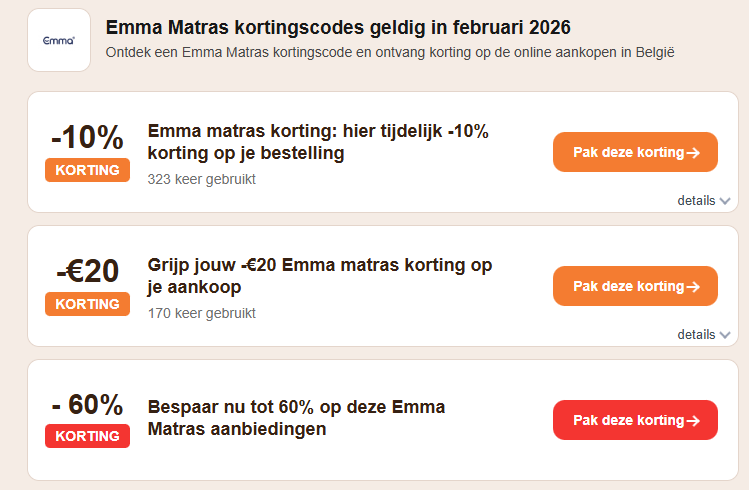Click the orange KORTING badge under -€20
This screenshot has width=749, height=490.
[87, 304]
